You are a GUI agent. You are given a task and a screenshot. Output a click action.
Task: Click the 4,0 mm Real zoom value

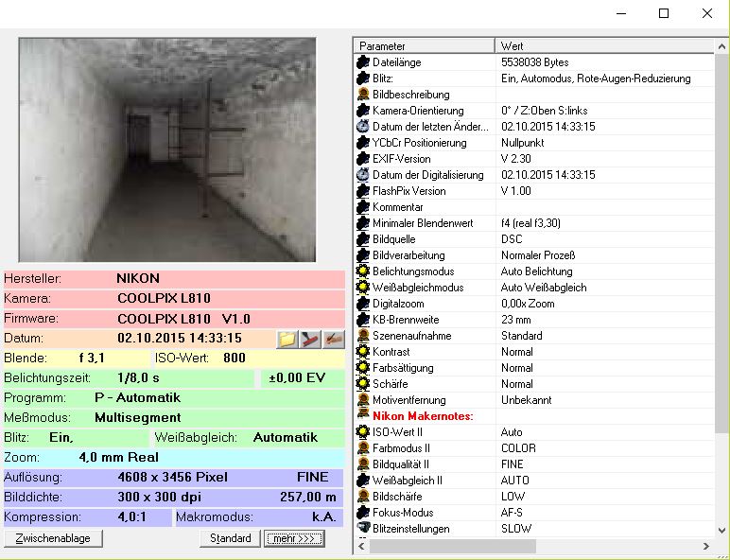pyautogui.click(x=119, y=457)
